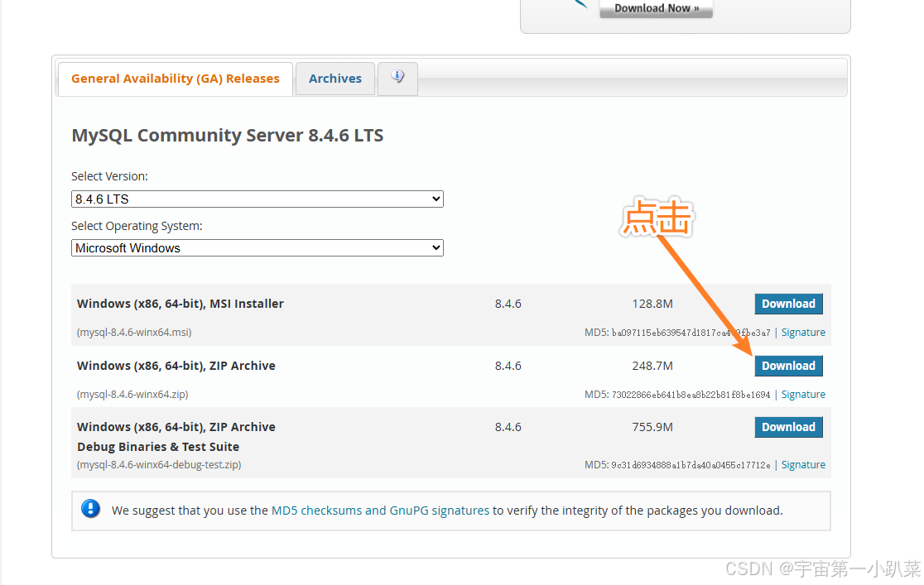Click the 128.8M size value
The image size is (924, 585).
(652, 304)
